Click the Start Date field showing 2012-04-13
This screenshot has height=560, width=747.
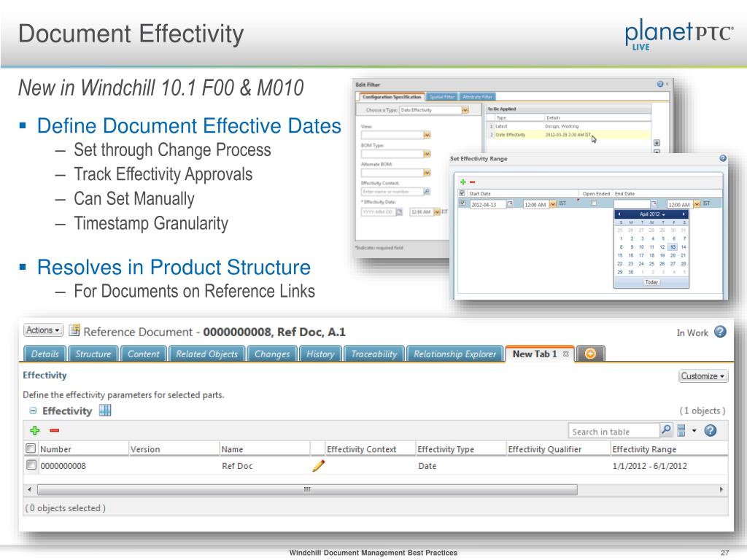point(487,204)
